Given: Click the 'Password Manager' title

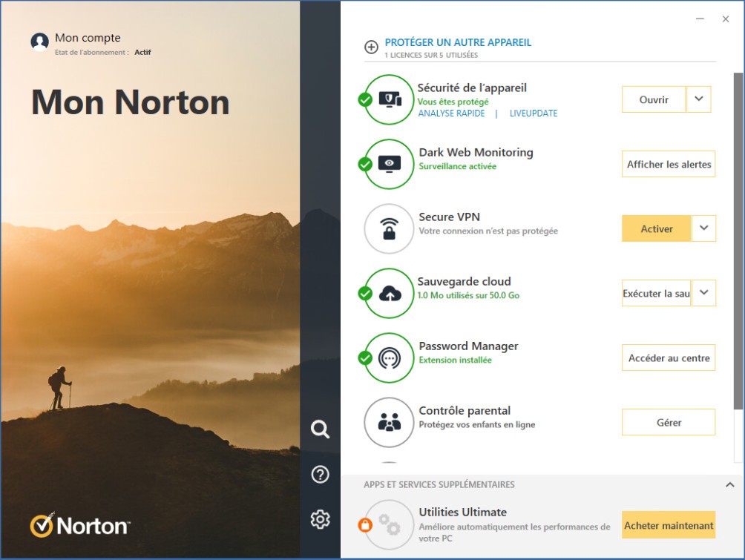Looking at the screenshot, I should [468, 346].
